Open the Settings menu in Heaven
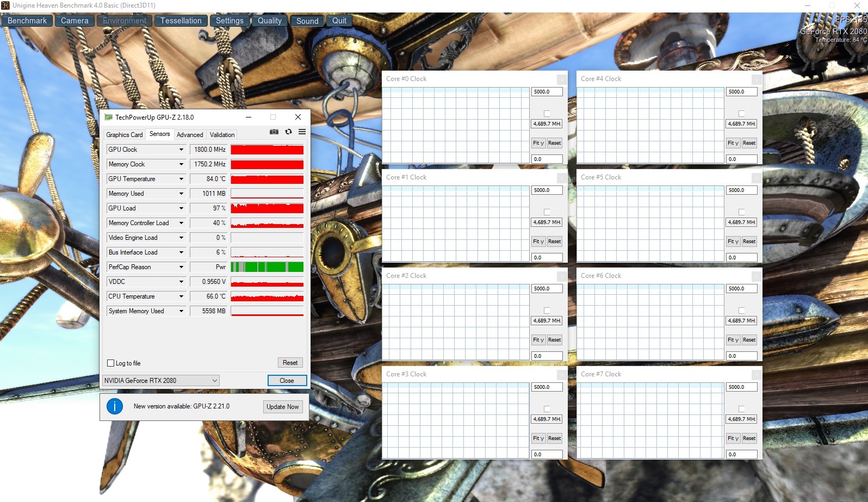The image size is (868, 502). point(230,21)
